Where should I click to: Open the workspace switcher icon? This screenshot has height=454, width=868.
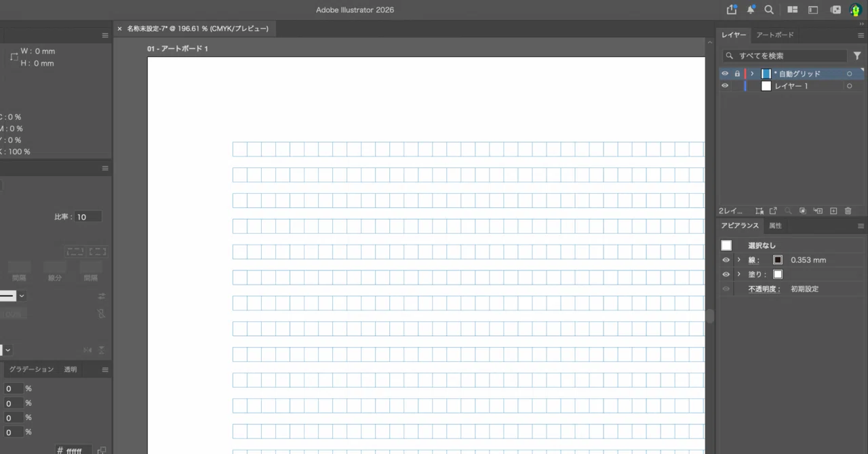813,9
